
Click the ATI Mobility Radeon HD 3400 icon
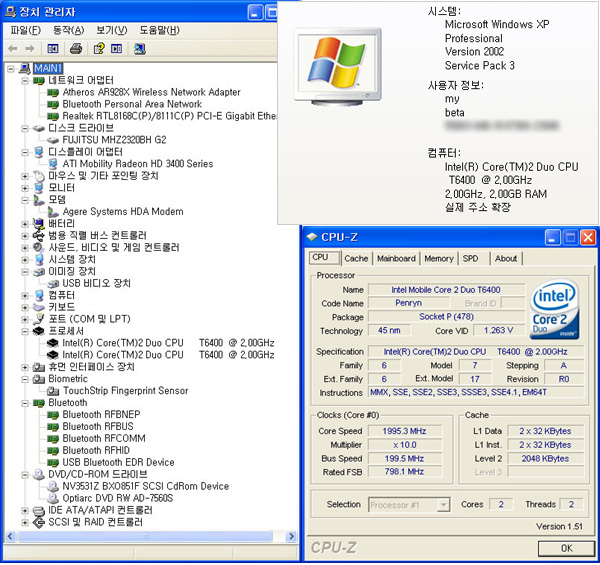tap(53, 164)
